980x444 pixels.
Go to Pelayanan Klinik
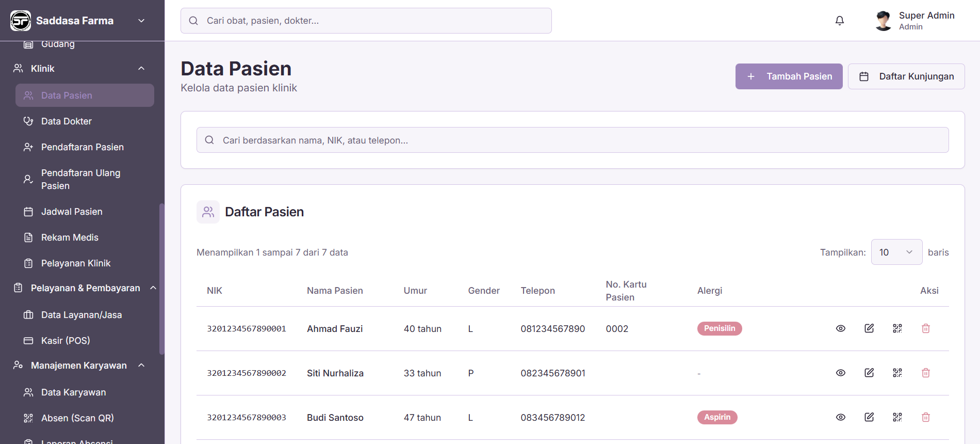[x=85, y=263]
